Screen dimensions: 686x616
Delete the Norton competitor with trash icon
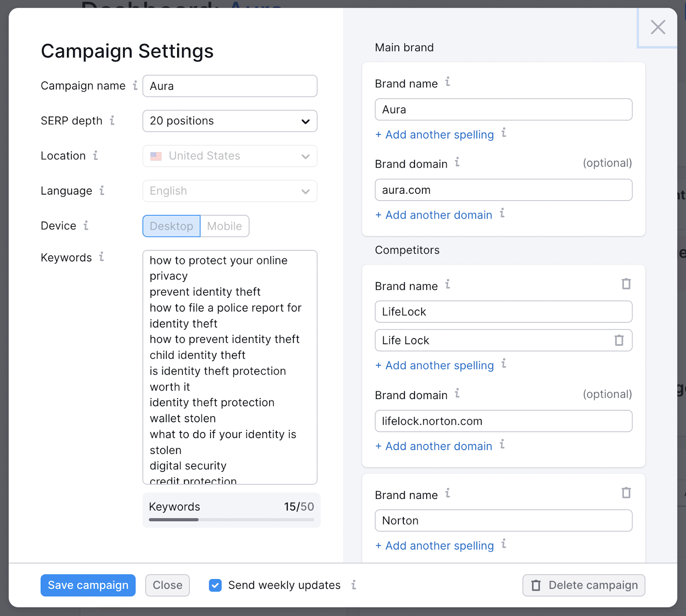pyautogui.click(x=626, y=493)
